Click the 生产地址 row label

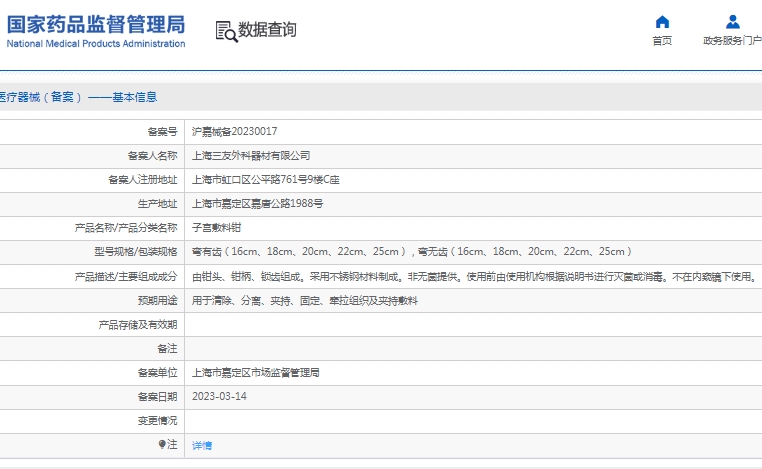pos(157,204)
